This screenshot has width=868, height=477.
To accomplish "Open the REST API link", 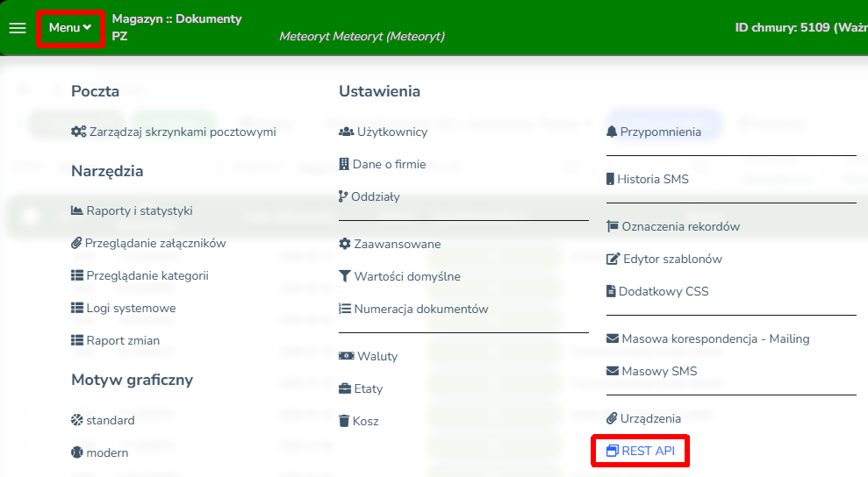I will click(648, 451).
